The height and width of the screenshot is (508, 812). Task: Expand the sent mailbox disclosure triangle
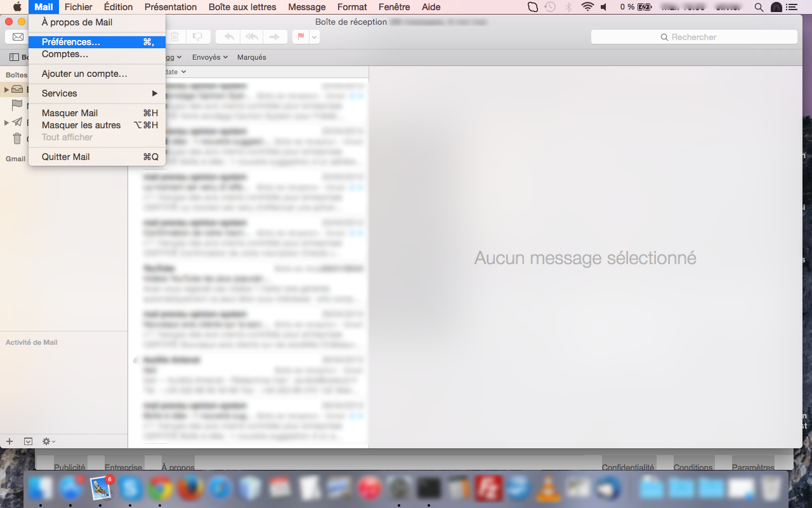click(6, 123)
